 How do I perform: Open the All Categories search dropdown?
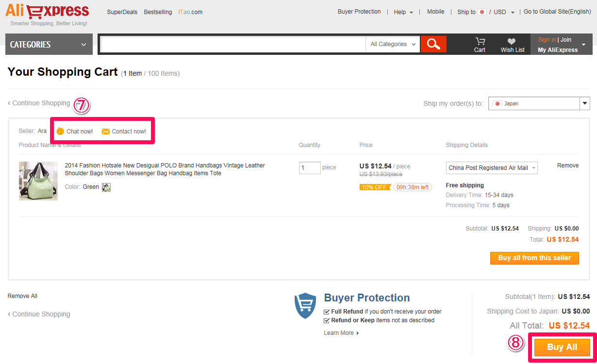click(393, 44)
